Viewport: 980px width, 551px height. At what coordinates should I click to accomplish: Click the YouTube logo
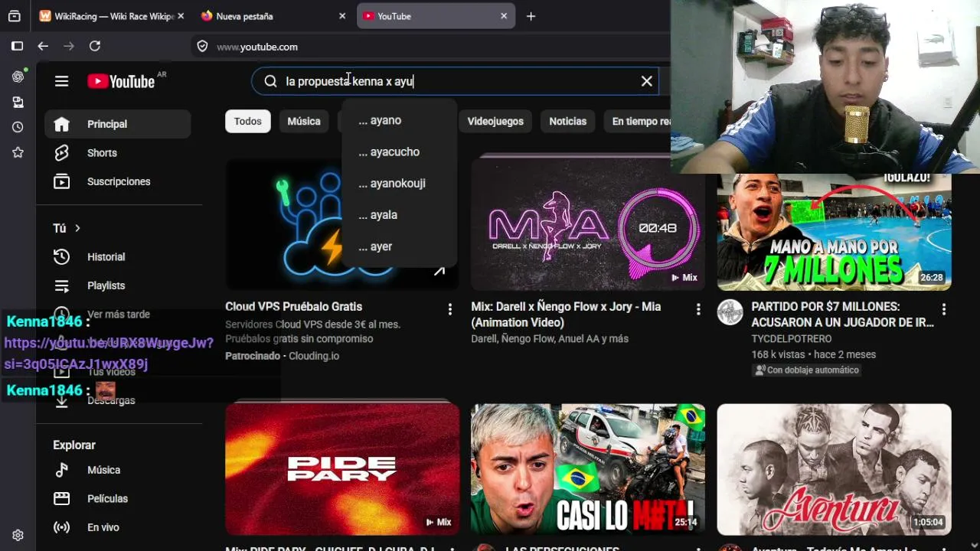click(121, 81)
